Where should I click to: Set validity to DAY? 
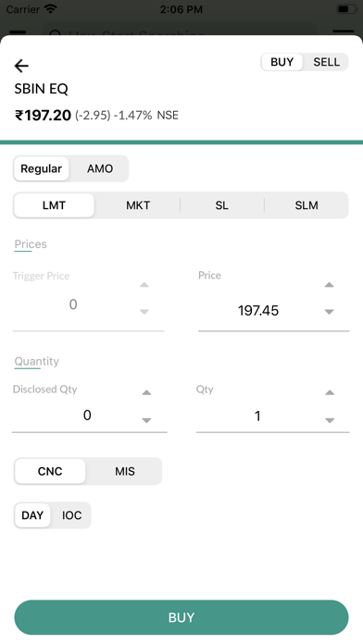point(32,515)
